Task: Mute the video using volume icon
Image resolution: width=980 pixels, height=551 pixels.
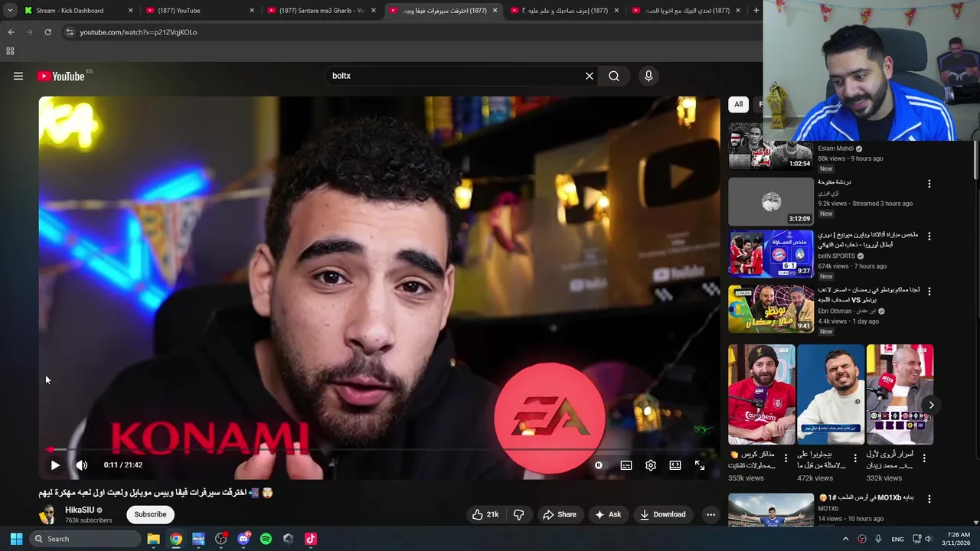Action: [82, 465]
